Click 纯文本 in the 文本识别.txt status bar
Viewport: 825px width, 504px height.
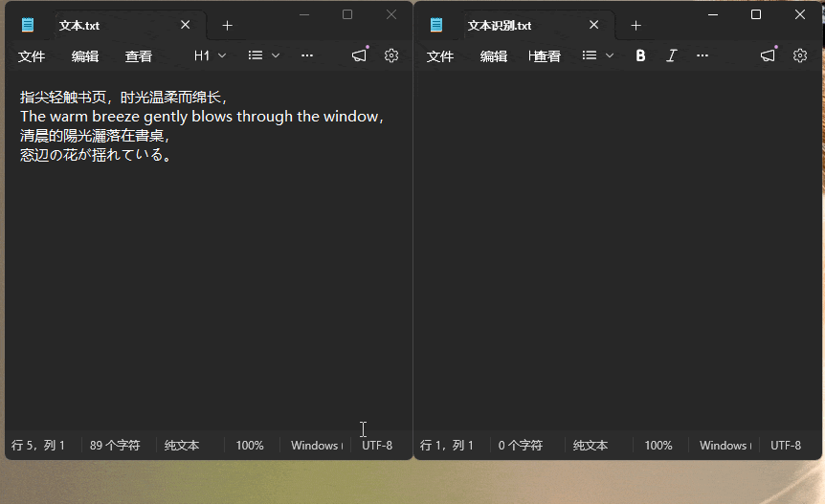(591, 445)
